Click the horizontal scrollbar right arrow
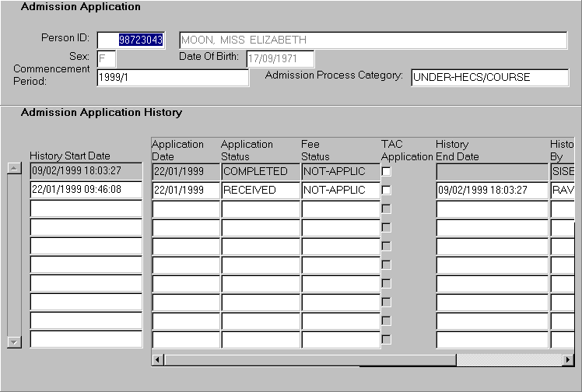 pos(567,360)
